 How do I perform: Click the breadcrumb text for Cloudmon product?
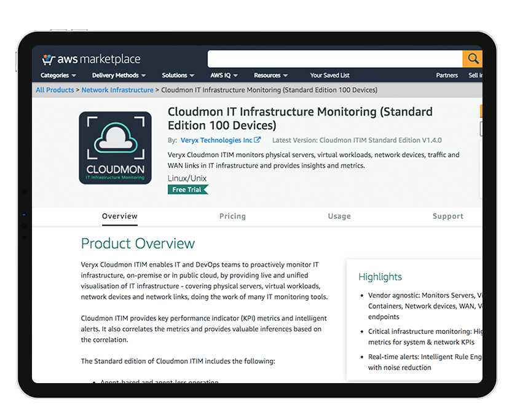coord(269,90)
